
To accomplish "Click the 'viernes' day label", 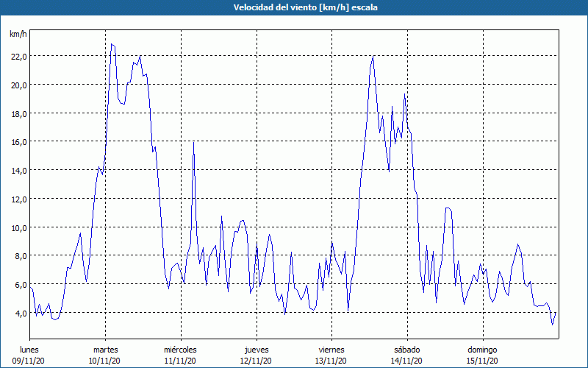I will (331, 350).
